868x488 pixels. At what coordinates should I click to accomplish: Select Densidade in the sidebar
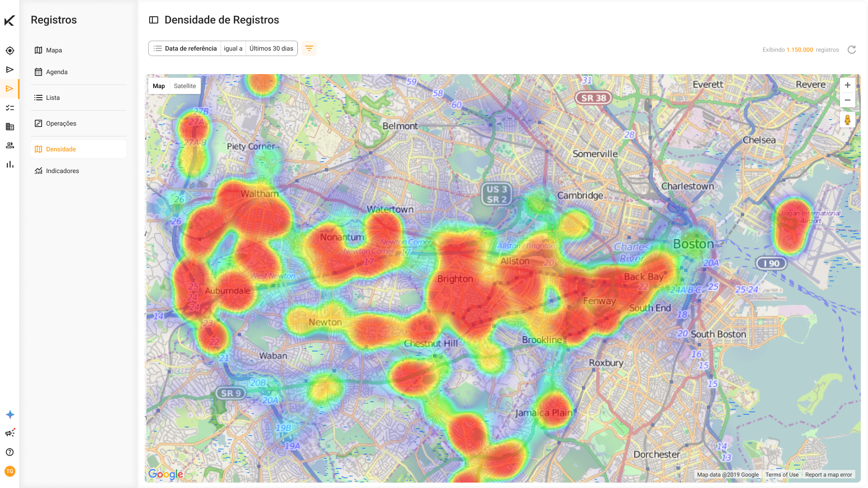pos(79,149)
